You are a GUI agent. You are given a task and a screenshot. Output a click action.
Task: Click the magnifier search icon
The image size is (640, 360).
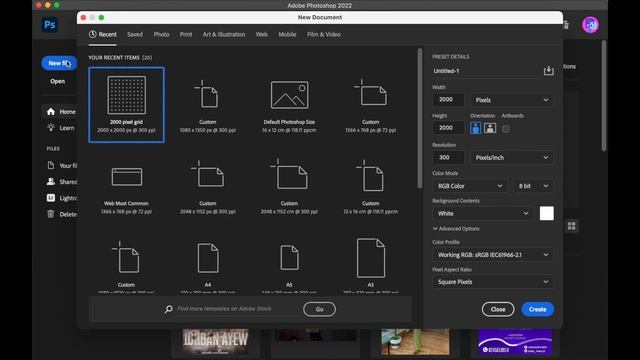pyautogui.click(x=169, y=309)
